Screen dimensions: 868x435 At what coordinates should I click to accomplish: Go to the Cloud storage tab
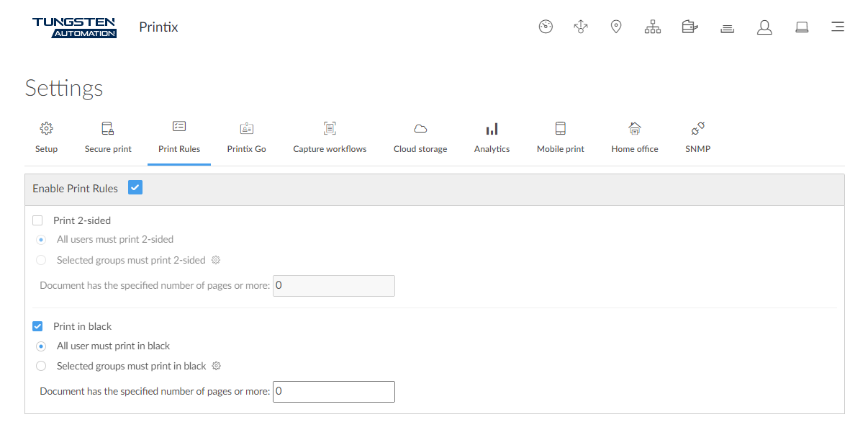coord(420,137)
